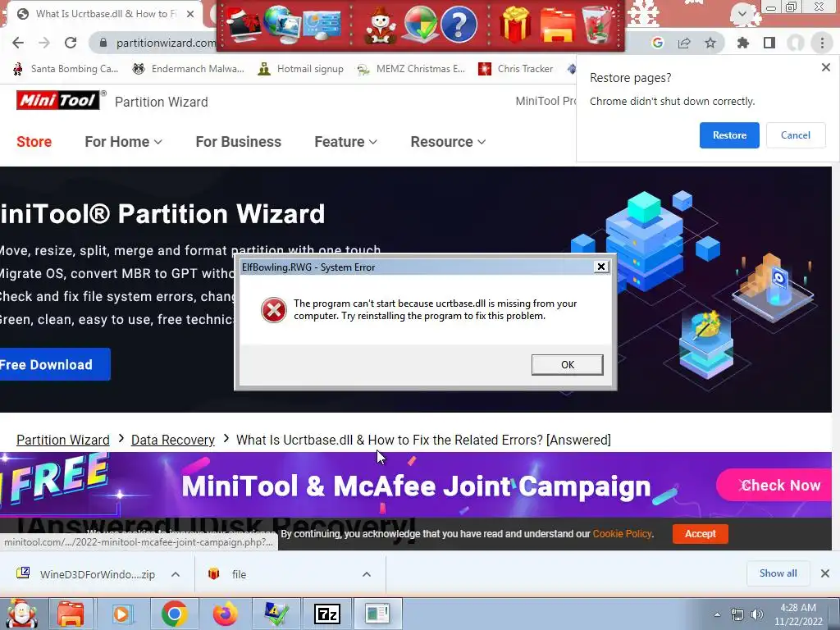
Task: Click the Check Now campaign button
Action: pyautogui.click(x=774, y=486)
